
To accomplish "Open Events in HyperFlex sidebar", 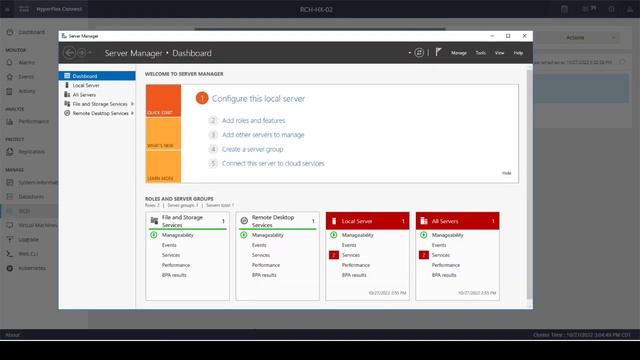I will 26,77.
